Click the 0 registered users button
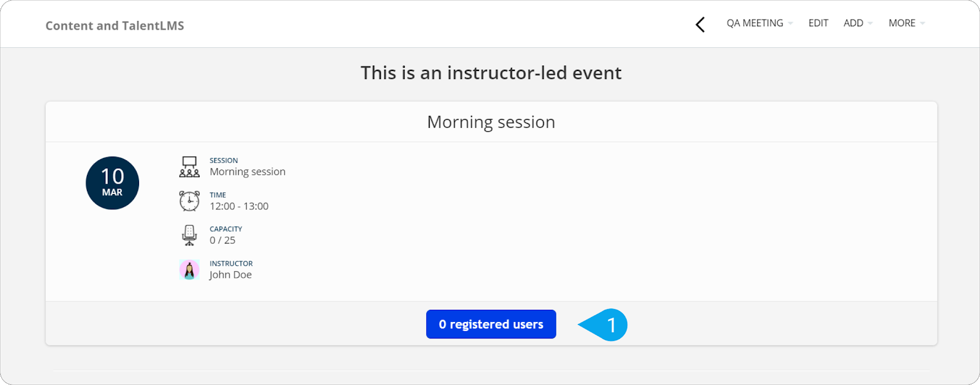 click(491, 324)
